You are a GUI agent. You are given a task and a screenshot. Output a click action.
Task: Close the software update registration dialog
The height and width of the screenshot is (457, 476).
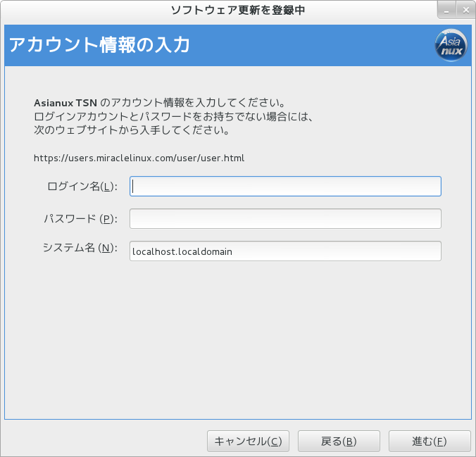click(465, 10)
